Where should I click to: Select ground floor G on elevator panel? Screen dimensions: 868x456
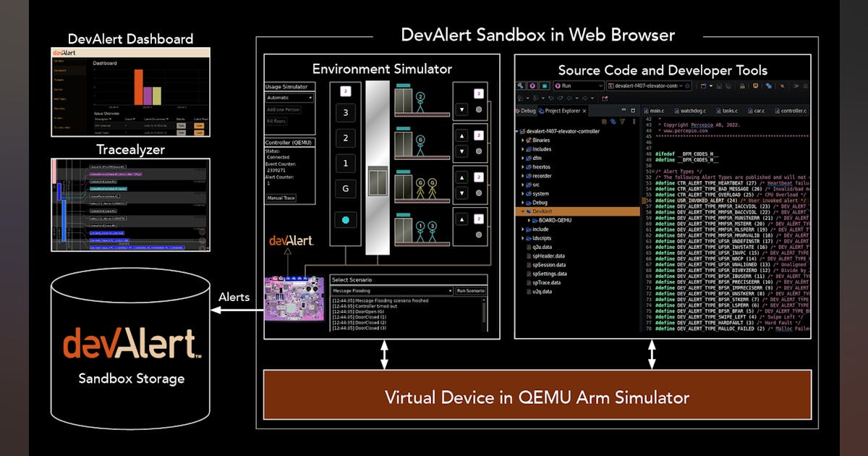pos(346,189)
